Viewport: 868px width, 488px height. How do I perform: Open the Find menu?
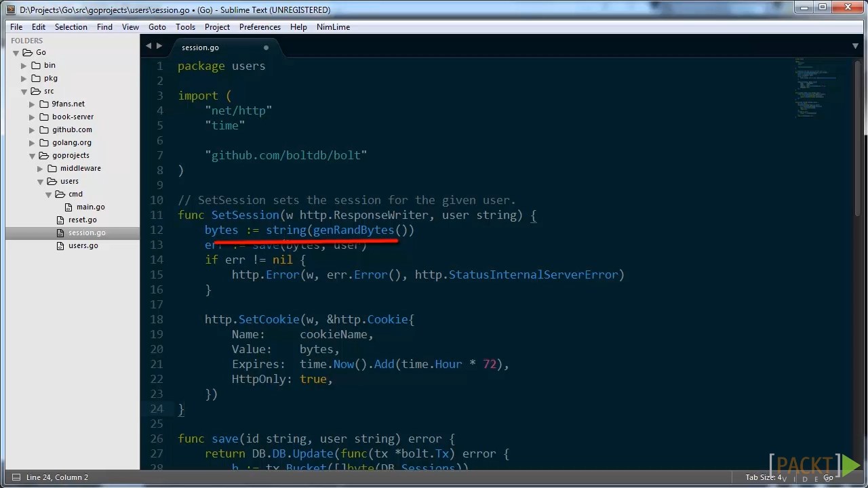pyautogui.click(x=104, y=27)
